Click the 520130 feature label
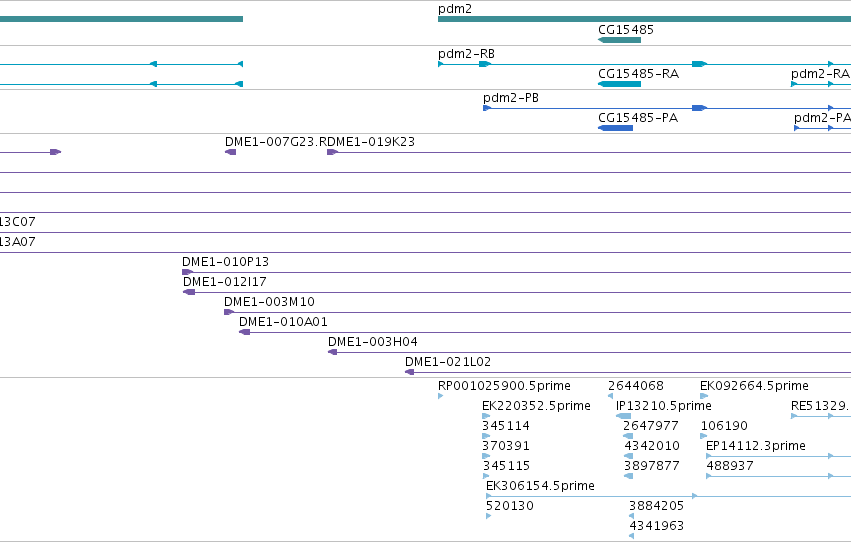The width and height of the screenshot is (851, 542). pos(510,506)
